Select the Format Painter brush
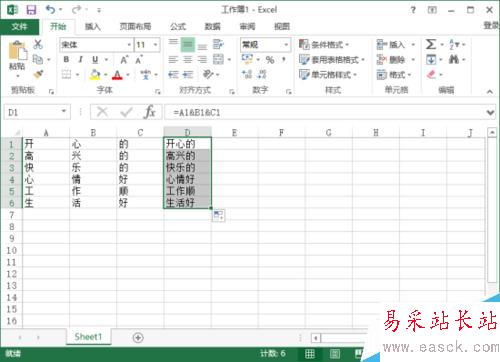This screenshot has height=362, width=500. 38,74
